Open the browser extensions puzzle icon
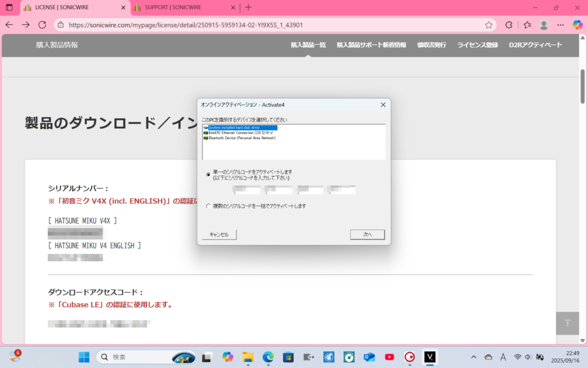 [509, 25]
